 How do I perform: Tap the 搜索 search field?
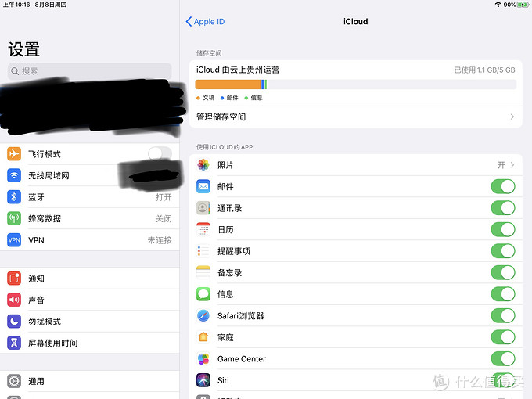coord(89,71)
